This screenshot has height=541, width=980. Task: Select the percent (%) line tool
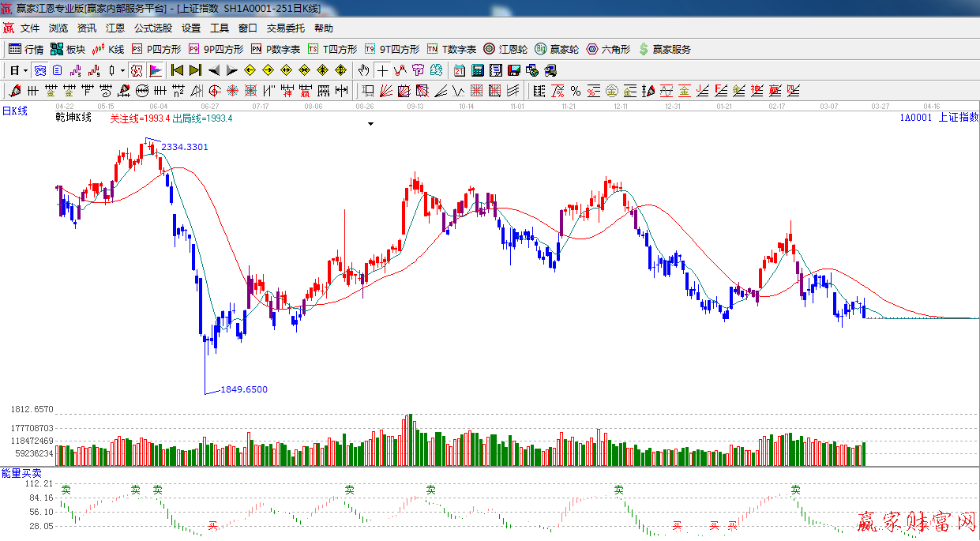coord(576,91)
